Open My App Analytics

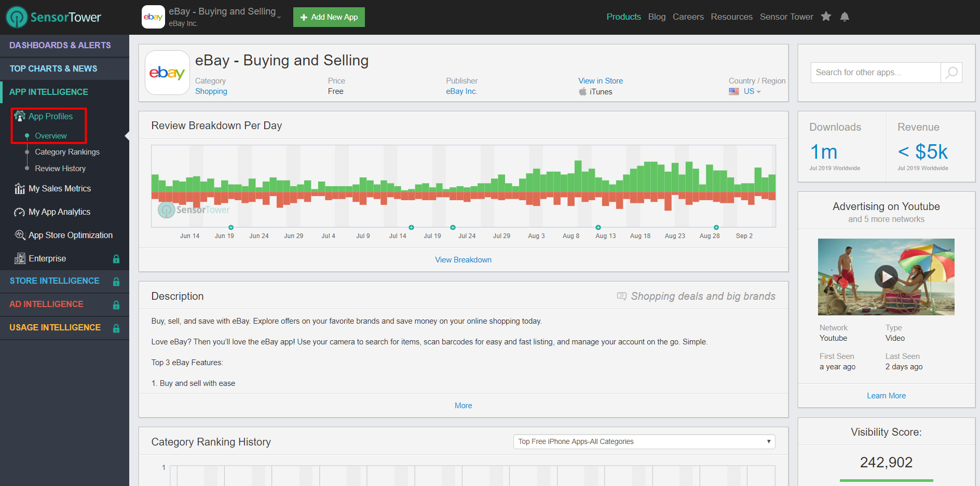59,212
